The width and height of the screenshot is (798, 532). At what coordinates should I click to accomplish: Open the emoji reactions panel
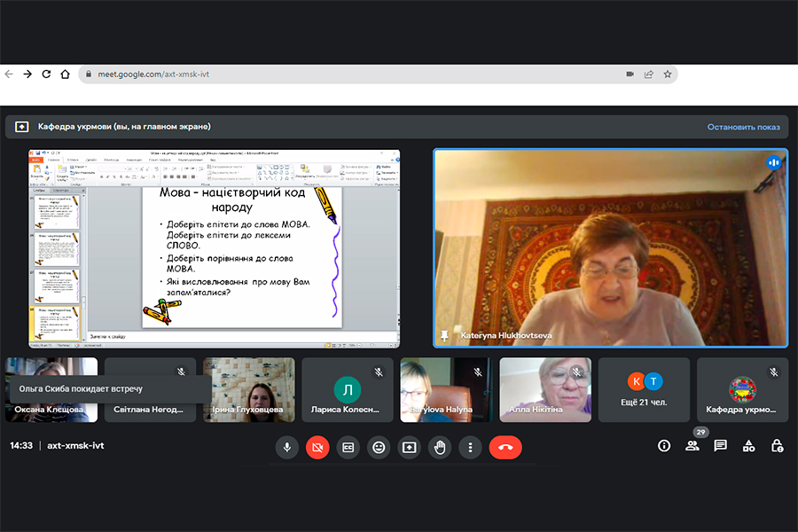[x=379, y=448]
